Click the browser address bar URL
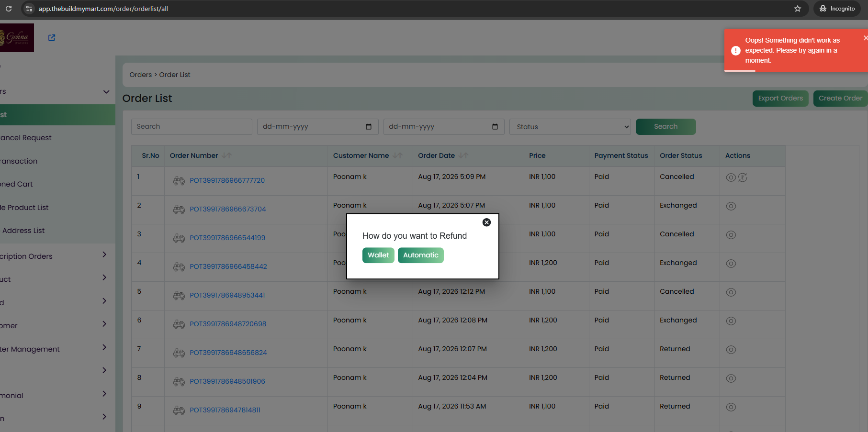The image size is (868, 432). pyautogui.click(x=103, y=9)
